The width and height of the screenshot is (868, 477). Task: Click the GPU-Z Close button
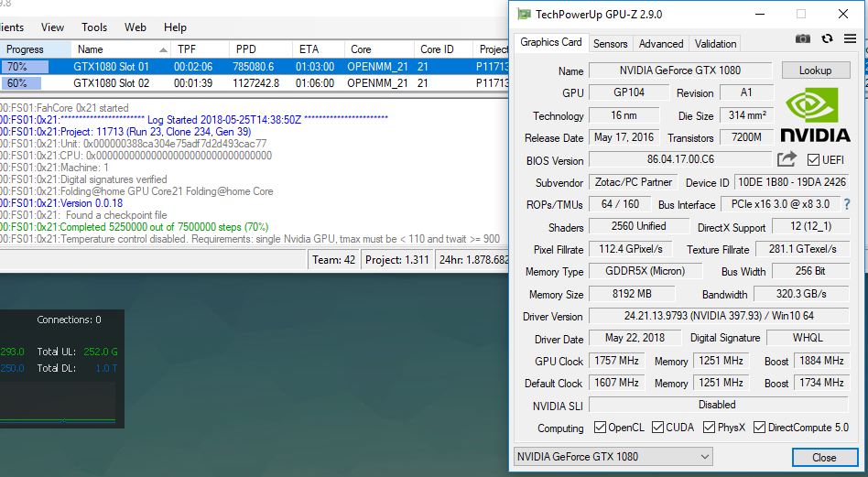824,457
